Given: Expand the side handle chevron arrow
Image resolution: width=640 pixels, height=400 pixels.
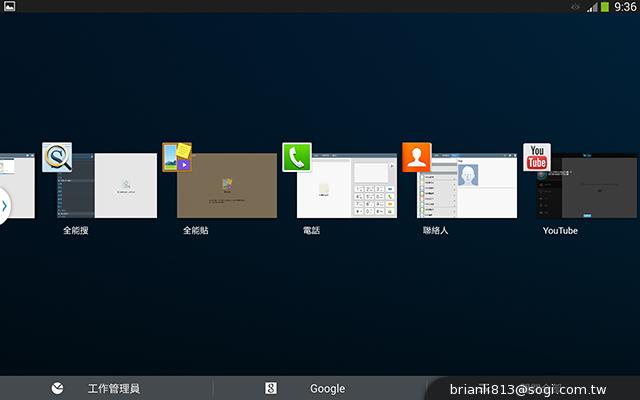Looking at the screenshot, I should tap(4, 206).
